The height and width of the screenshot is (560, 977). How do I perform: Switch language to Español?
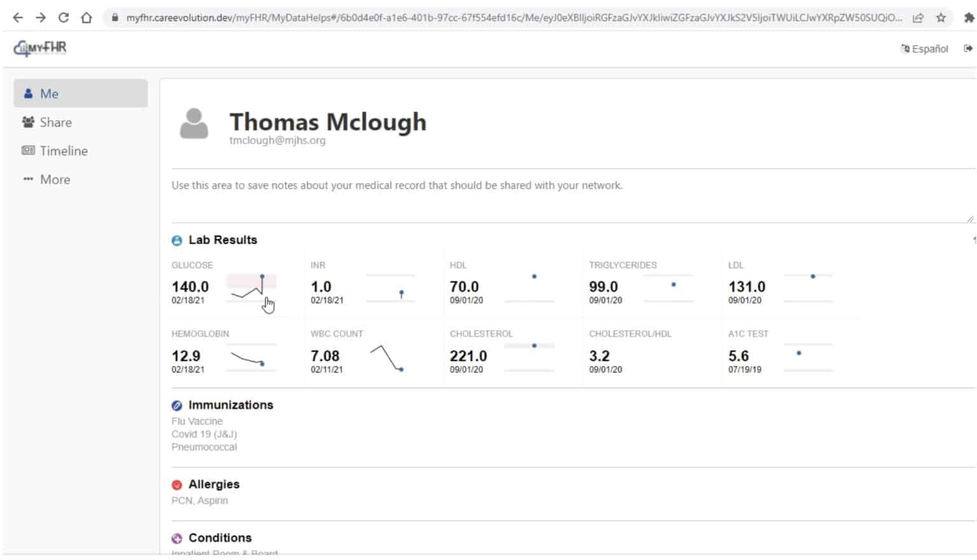pyautogui.click(x=924, y=48)
